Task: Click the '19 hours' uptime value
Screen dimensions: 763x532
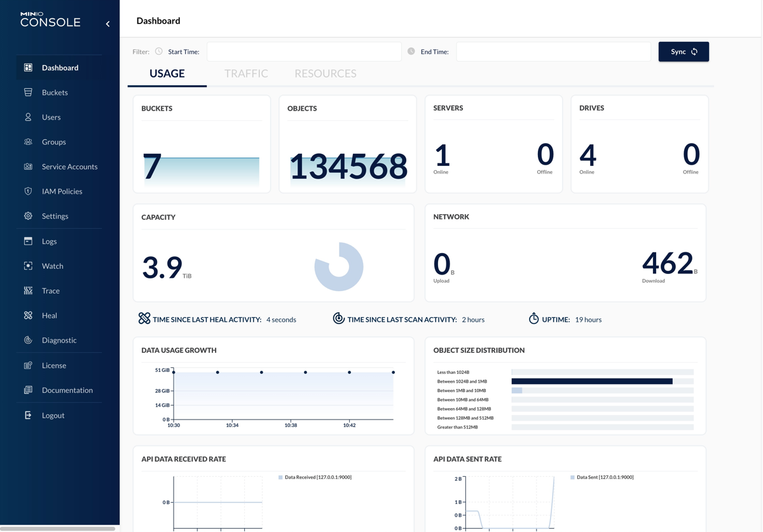Action: (x=588, y=320)
